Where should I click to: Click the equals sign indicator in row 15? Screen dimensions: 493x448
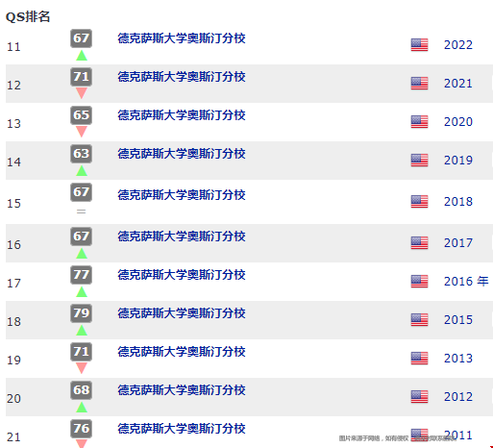tap(82, 212)
